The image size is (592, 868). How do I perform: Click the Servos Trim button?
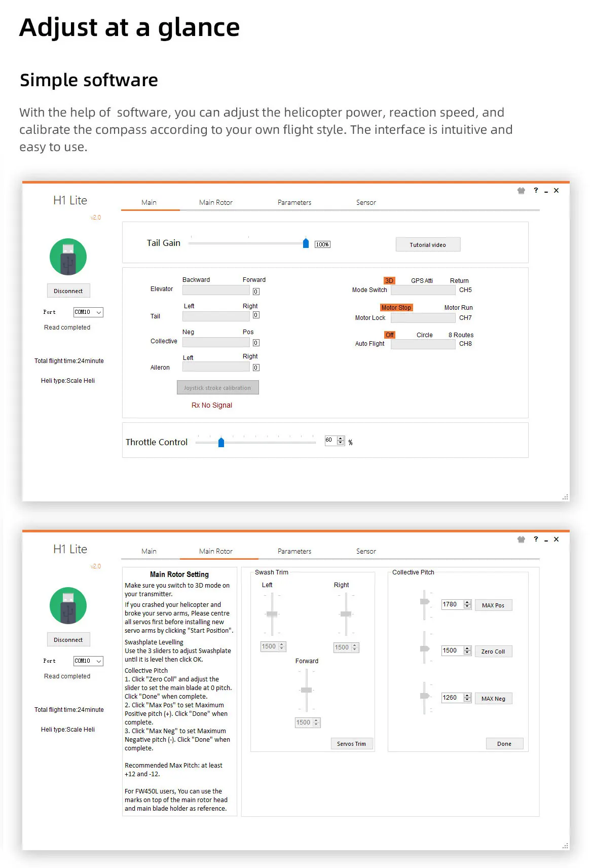pyautogui.click(x=352, y=744)
